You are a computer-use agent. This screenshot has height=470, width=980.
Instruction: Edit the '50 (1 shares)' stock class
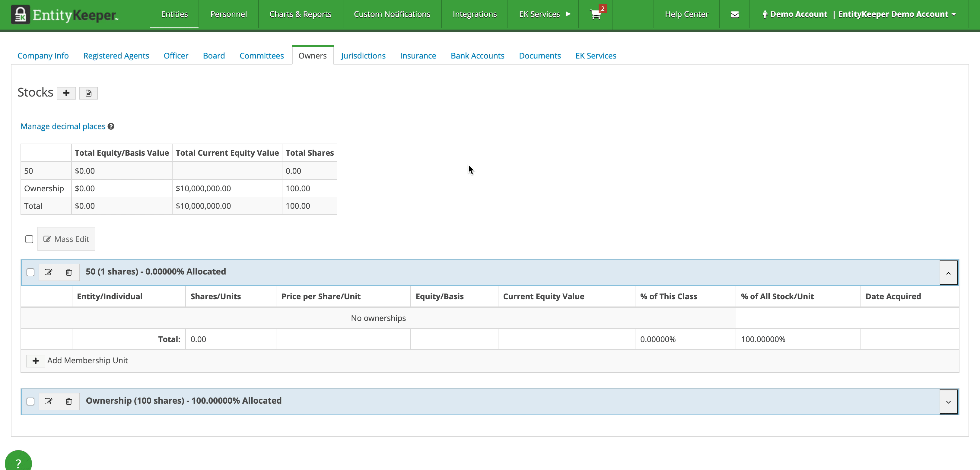(49, 272)
